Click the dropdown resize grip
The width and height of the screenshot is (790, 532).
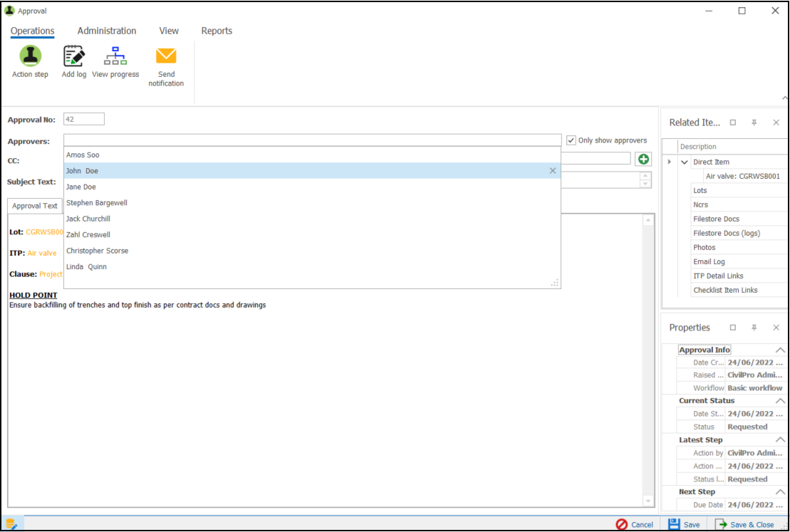point(555,283)
